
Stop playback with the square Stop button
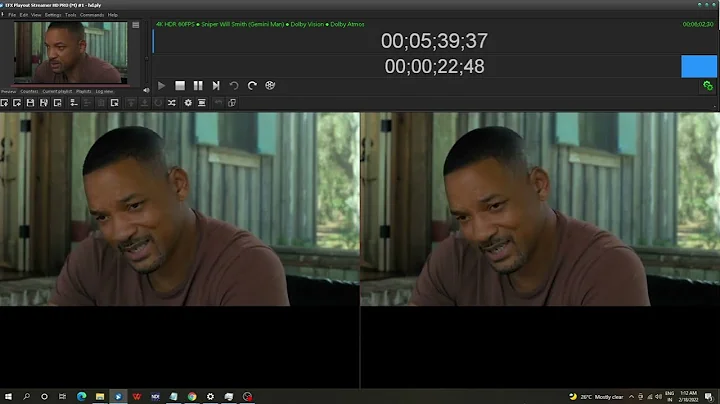pos(180,85)
